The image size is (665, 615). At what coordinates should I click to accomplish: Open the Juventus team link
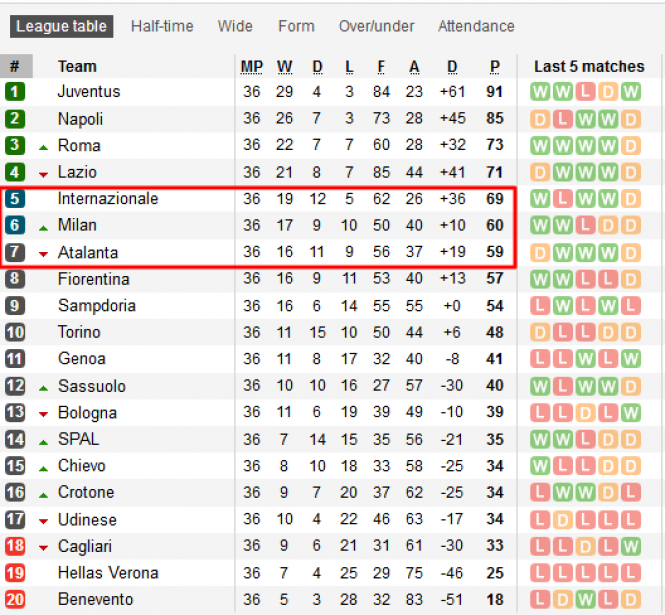click(89, 92)
